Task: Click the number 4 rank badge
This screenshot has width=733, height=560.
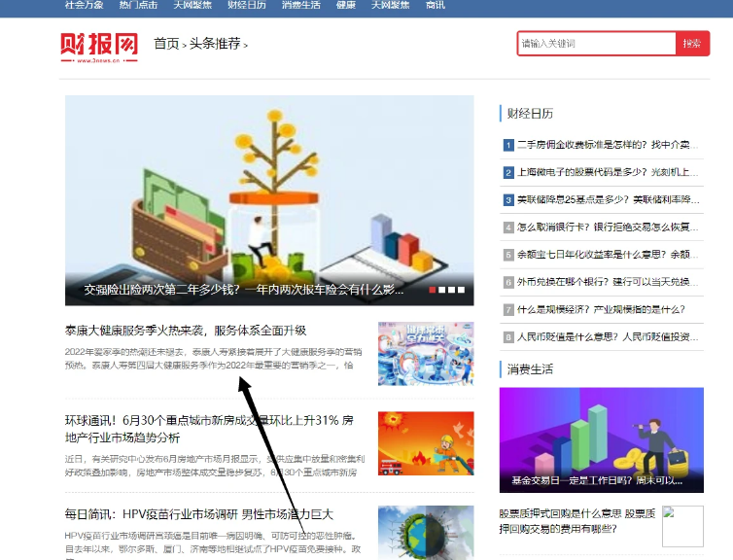Action: click(x=508, y=227)
